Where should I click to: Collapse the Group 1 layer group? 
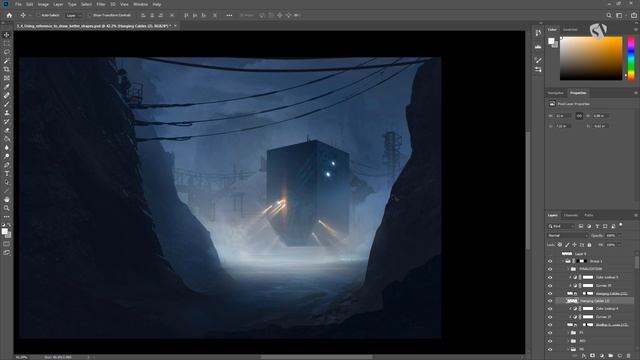pyautogui.click(x=562, y=261)
